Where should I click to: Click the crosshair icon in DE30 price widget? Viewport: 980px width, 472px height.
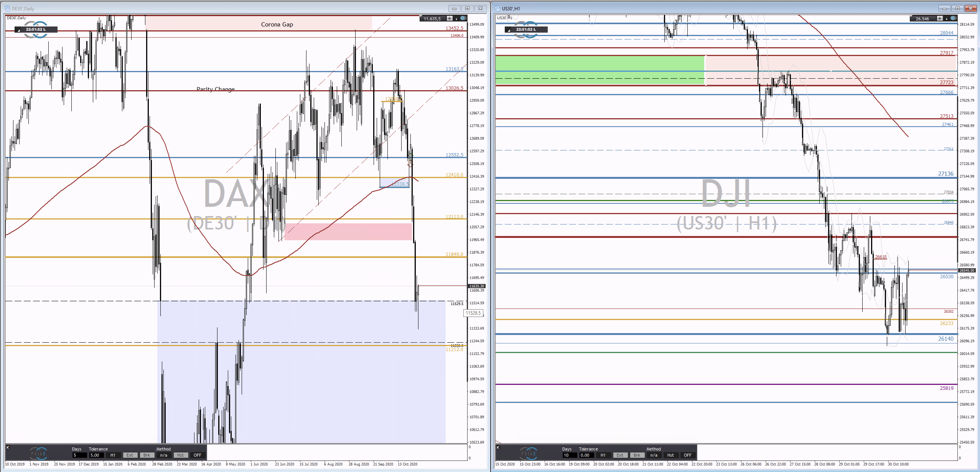pos(450,18)
